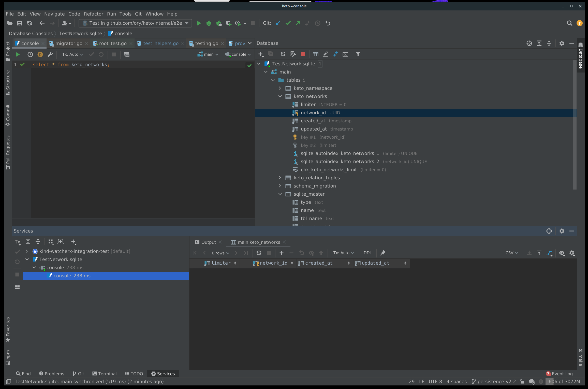Click the column sorting icon on network_id
This screenshot has height=389, width=588.
point(292,263)
